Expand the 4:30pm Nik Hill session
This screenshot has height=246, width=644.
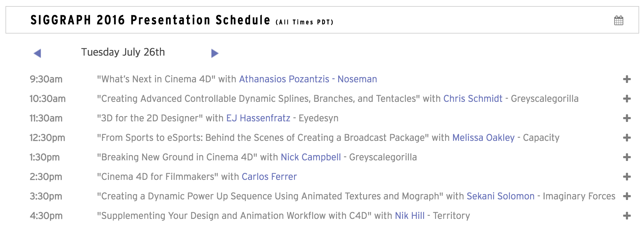click(627, 216)
